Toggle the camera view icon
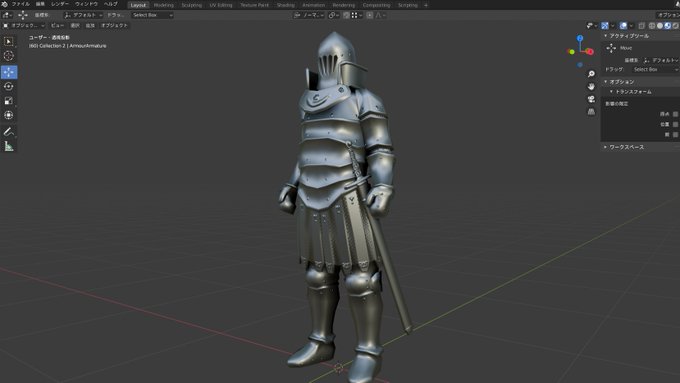 pos(591,99)
